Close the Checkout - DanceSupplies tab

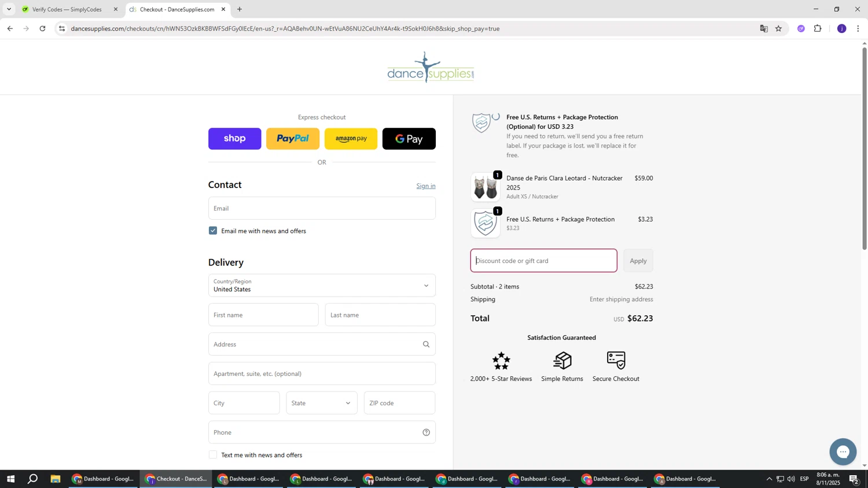pyautogui.click(x=223, y=9)
